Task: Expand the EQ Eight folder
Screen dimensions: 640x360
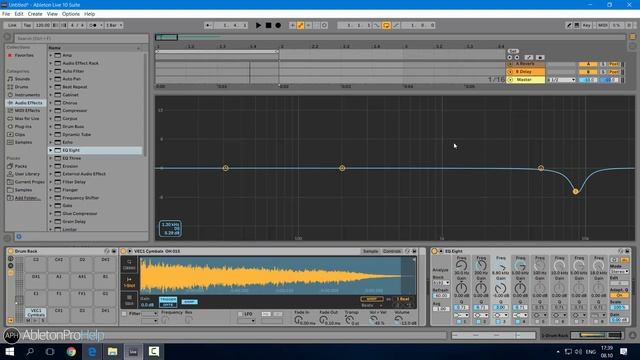Action: tap(51, 150)
